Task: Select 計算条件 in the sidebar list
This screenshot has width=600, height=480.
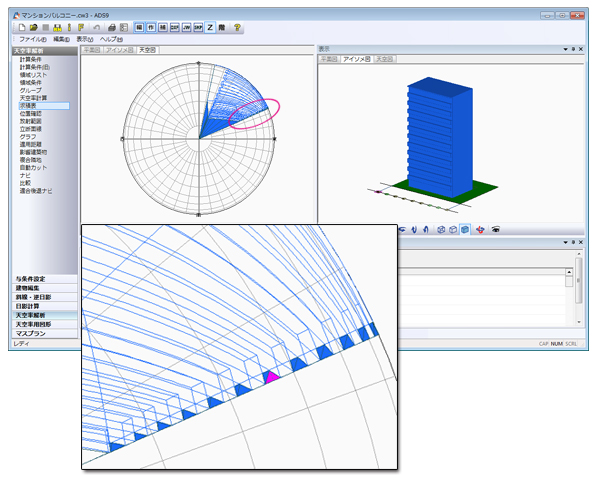Action: 31,59
